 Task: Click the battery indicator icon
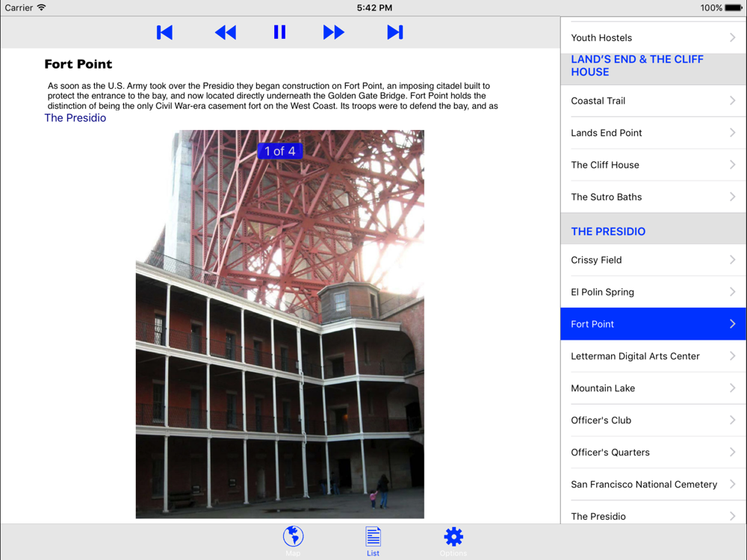pyautogui.click(x=734, y=7)
